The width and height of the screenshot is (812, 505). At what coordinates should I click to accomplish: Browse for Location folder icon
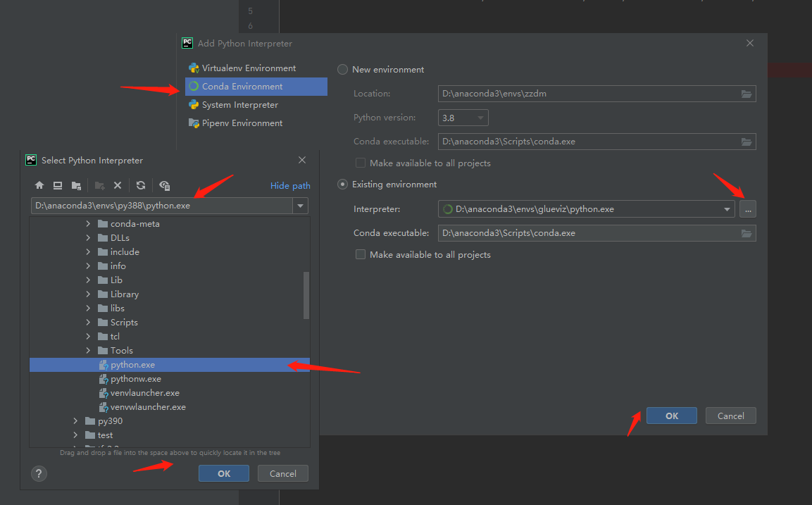(x=747, y=94)
